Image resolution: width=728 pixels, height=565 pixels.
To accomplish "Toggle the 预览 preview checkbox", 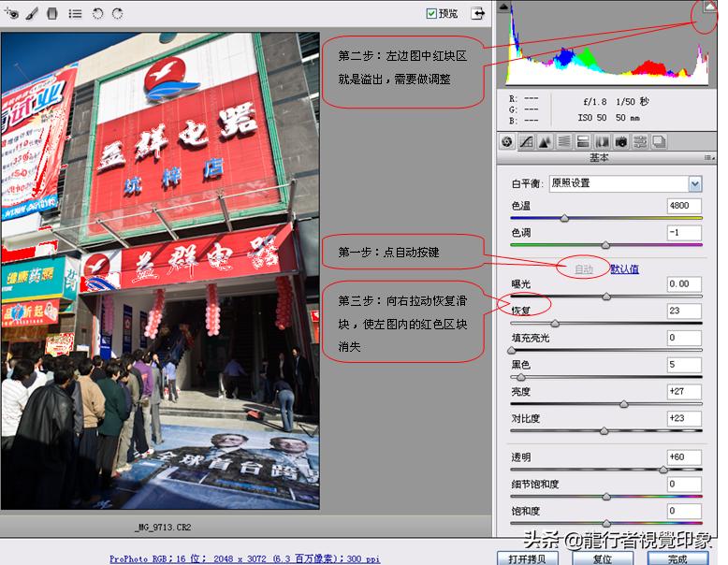I will pos(430,13).
